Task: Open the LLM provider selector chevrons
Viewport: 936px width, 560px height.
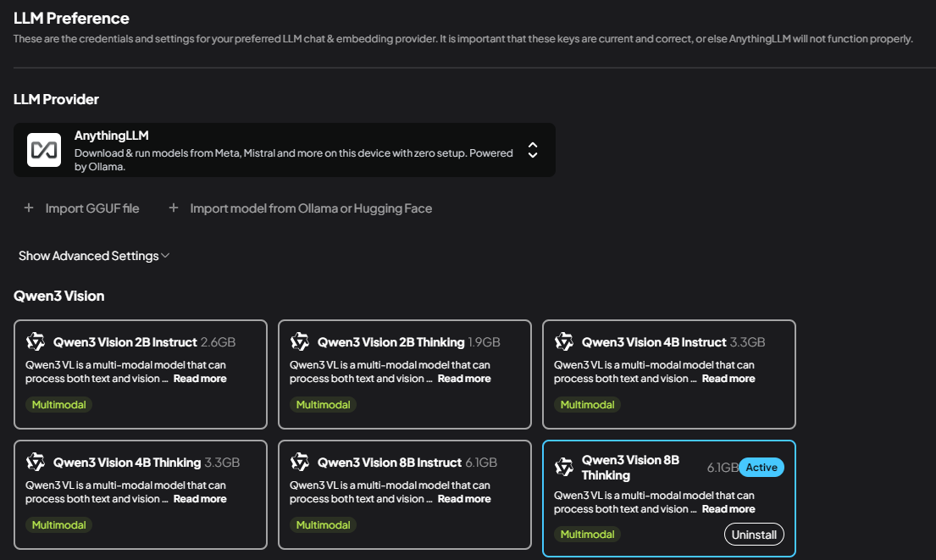Action: pos(533,150)
